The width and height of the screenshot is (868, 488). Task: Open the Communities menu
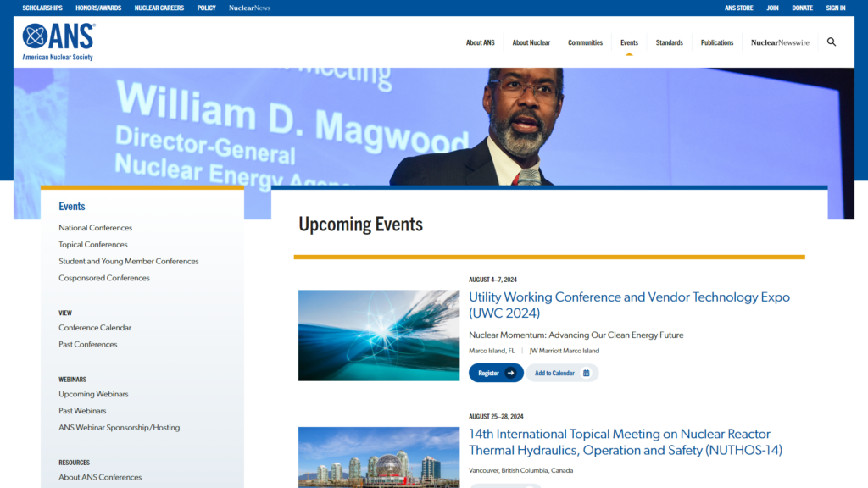coord(585,42)
